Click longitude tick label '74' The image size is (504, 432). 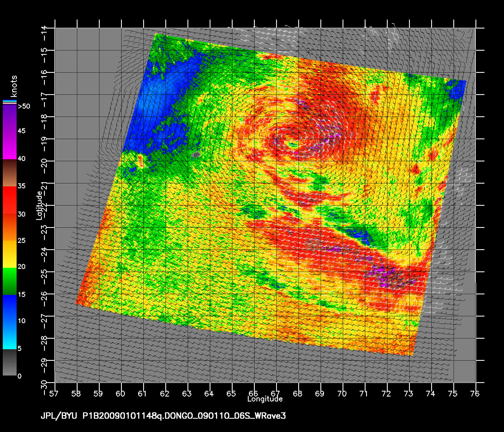click(x=431, y=394)
